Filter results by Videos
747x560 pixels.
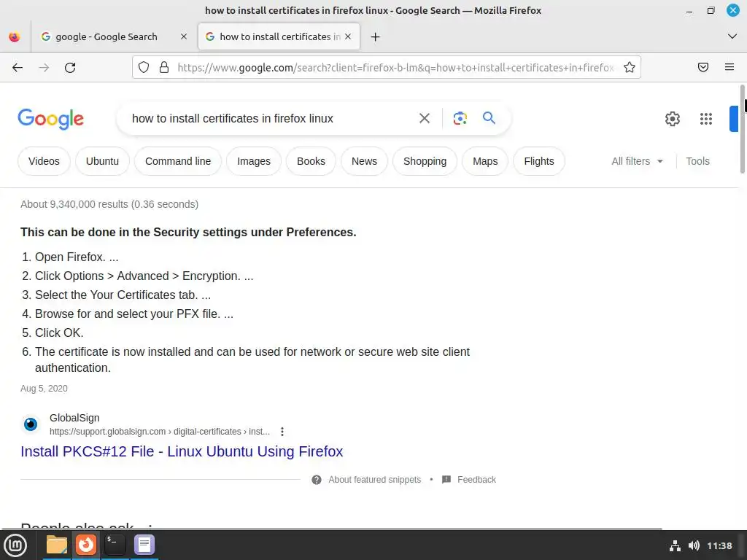point(44,161)
